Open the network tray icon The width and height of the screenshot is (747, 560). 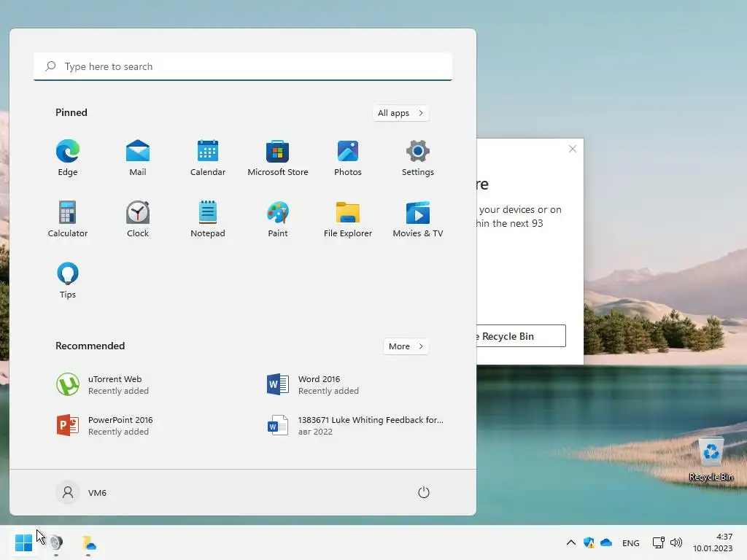pyautogui.click(x=659, y=542)
